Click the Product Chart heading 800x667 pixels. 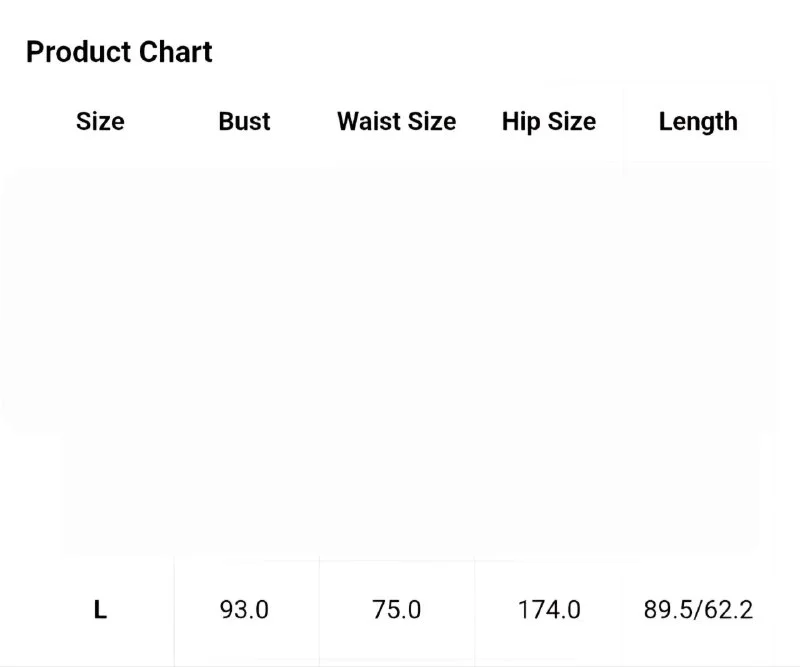[x=119, y=52]
